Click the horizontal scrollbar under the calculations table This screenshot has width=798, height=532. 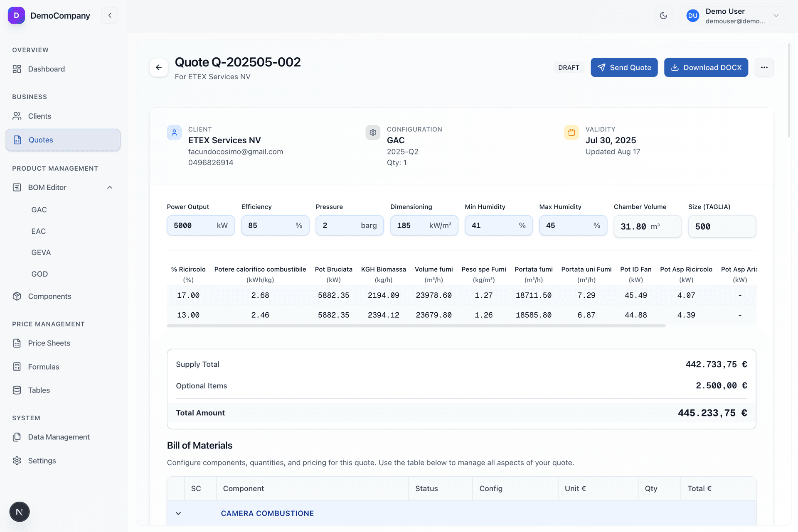pyautogui.click(x=416, y=326)
